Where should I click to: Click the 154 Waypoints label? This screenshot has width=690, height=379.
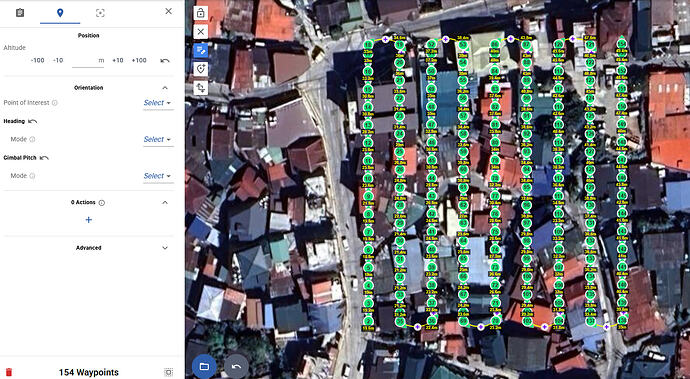pyautogui.click(x=88, y=372)
